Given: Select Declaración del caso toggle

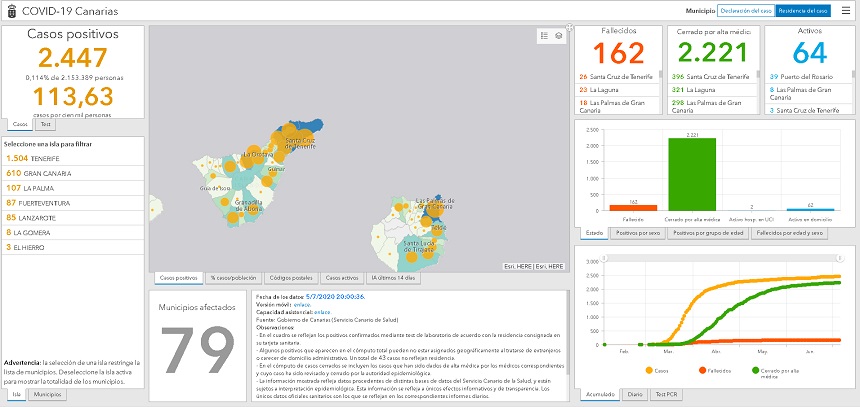Looking at the screenshot, I should click(x=746, y=10).
